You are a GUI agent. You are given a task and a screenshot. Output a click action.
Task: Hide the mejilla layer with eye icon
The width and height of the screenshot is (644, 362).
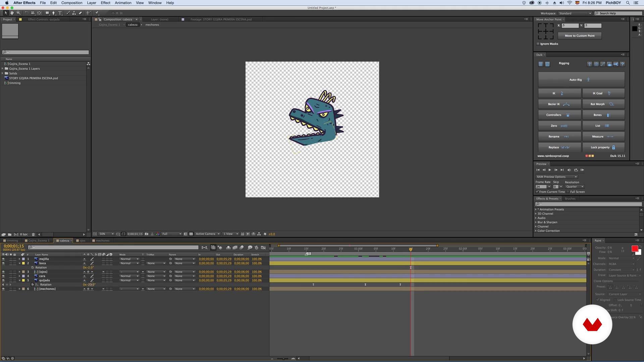click(3, 259)
